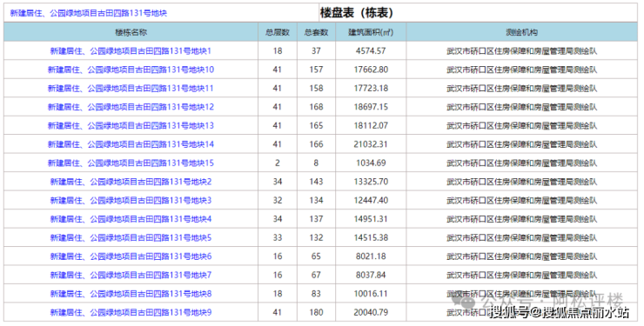Open building link ending 地块3
Image resolution: width=644 pixels, height=326 pixels.
tap(131, 201)
